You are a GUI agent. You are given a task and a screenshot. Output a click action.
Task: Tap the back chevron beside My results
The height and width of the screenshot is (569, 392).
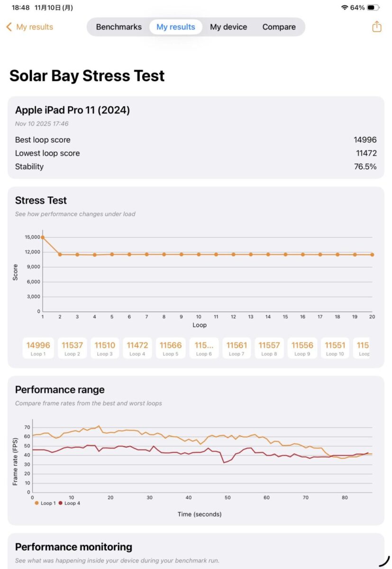[x=9, y=27]
